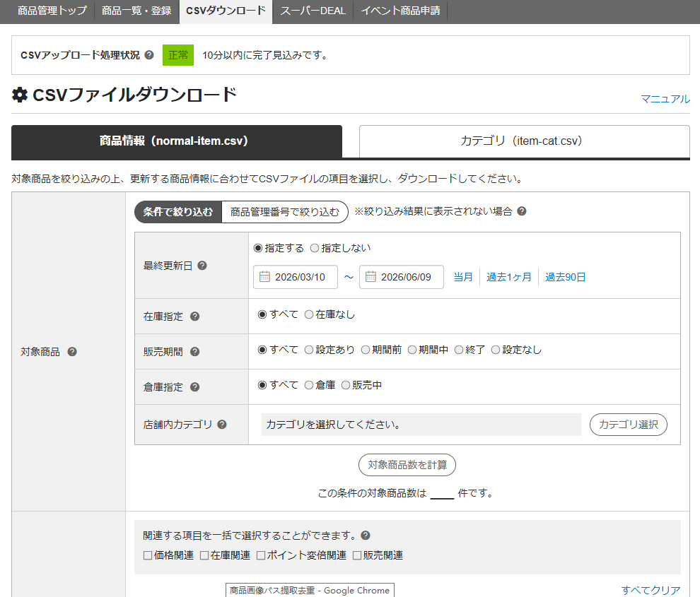The height and width of the screenshot is (597, 700).
Task: Select すべて radio in 在庫指定 row
Action: [262, 314]
